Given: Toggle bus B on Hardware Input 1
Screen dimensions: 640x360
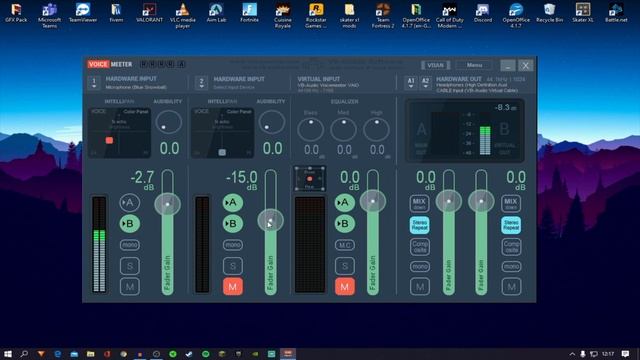Looking at the screenshot, I should click(x=130, y=224).
